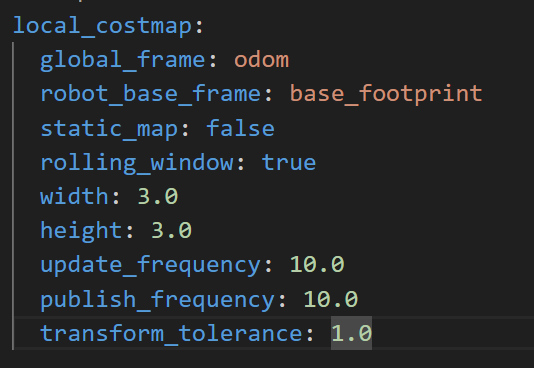Click the update_frequency key

[x=151, y=265]
